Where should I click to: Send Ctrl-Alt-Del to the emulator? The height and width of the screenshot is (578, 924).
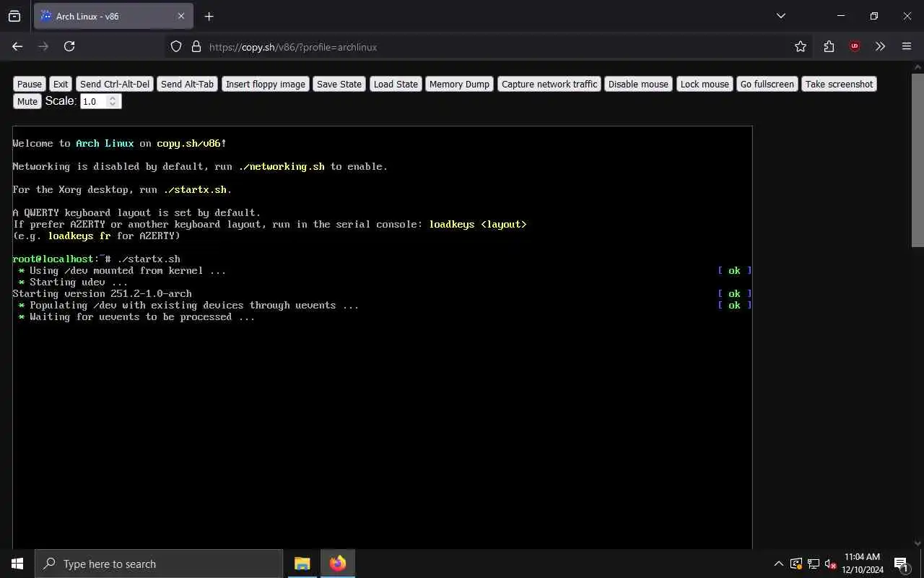click(115, 84)
